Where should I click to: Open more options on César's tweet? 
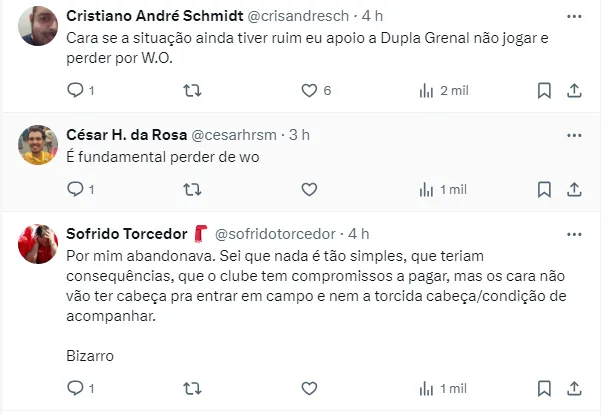[x=574, y=134]
